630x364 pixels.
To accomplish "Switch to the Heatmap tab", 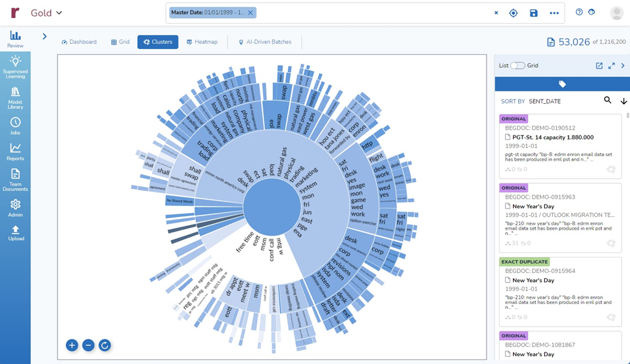I will coord(202,42).
